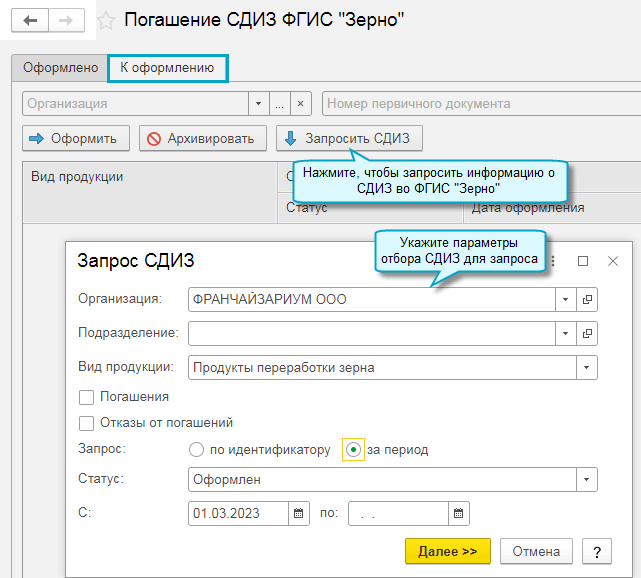The image size is (641, 578).
Task: Click the Отмена button
Action: click(x=536, y=551)
